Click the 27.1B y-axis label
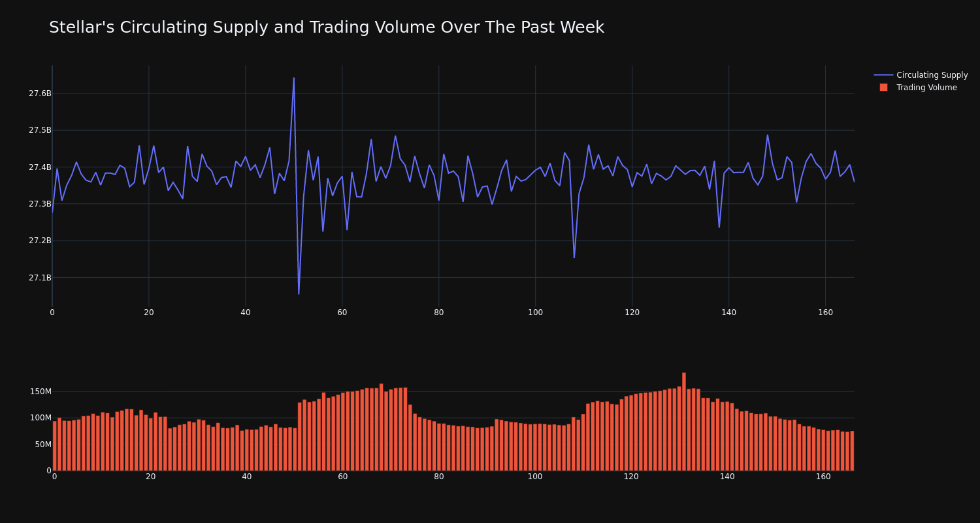Viewport: 980px width, 523px height. tap(39, 278)
